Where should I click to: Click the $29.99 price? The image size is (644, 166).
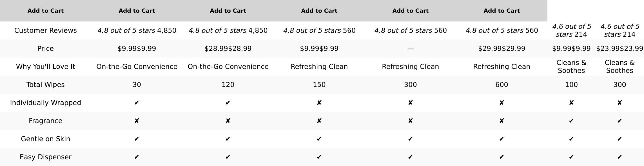point(502,49)
